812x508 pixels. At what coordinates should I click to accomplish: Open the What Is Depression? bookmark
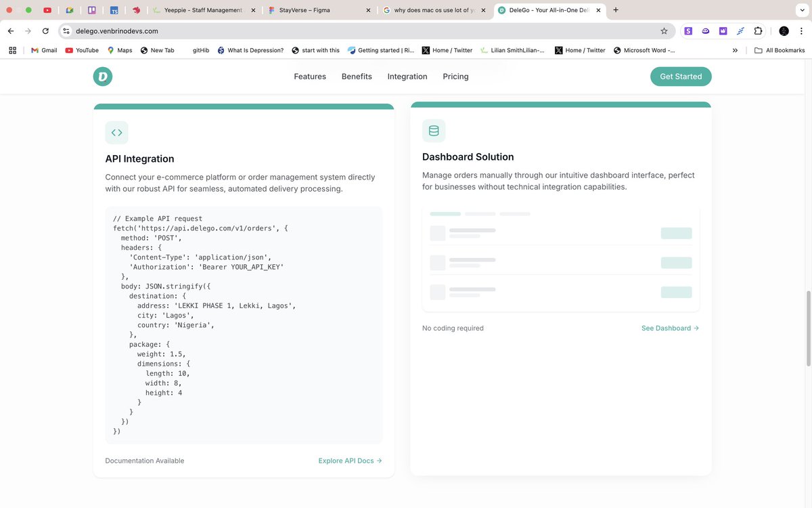click(250, 50)
